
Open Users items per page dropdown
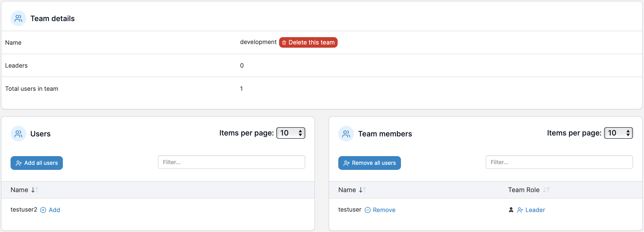(x=291, y=133)
